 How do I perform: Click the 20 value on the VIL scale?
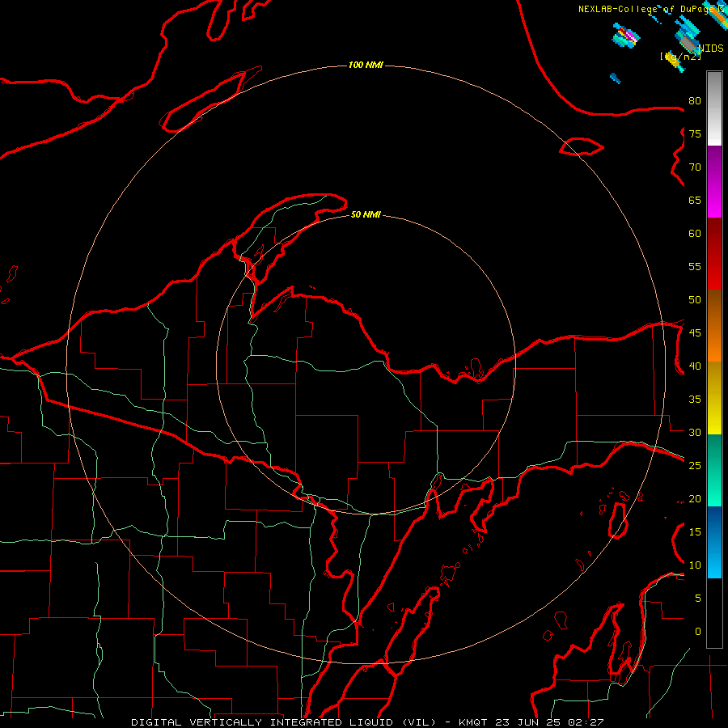(x=695, y=499)
